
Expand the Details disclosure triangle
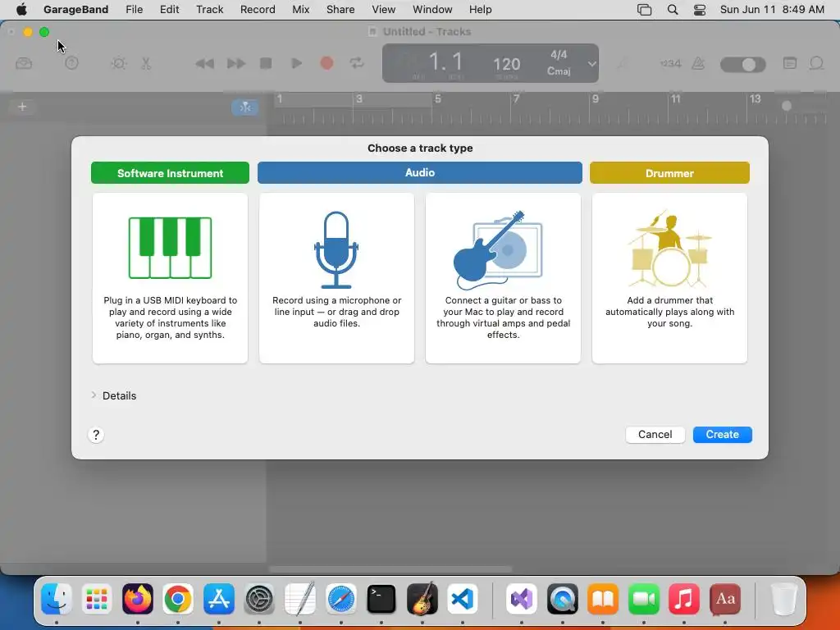tap(94, 395)
